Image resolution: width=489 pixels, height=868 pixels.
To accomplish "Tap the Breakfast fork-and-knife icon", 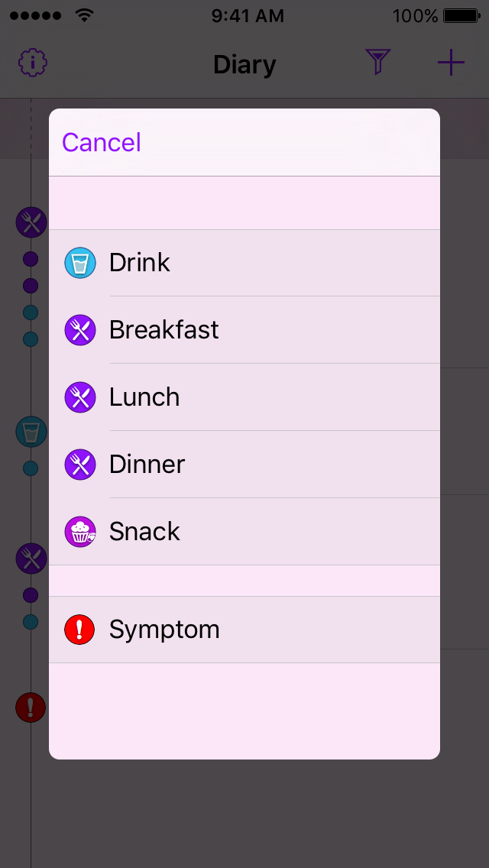I will tap(80, 330).
